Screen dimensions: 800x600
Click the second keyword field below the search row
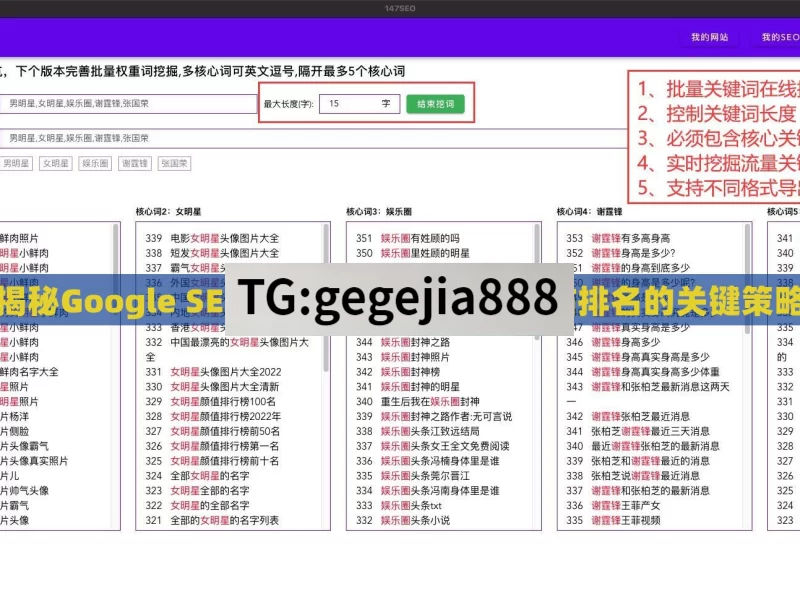[312, 138]
